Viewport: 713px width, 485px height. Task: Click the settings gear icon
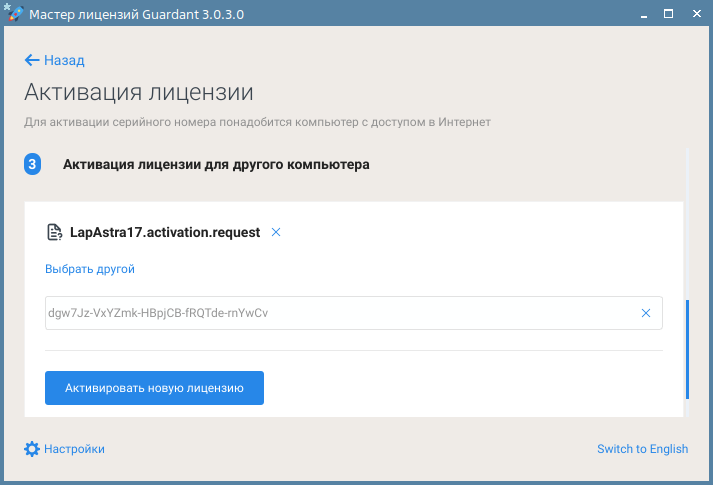(32, 449)
